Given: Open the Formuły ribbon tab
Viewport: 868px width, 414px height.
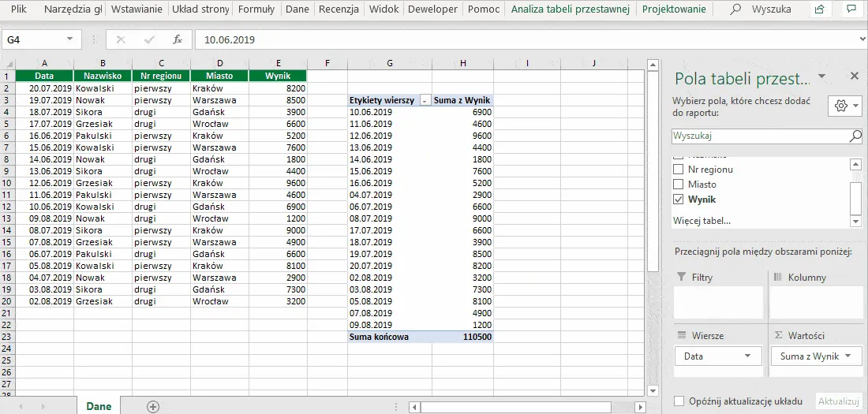Looking at the screenshot, I should pos(256,9).
